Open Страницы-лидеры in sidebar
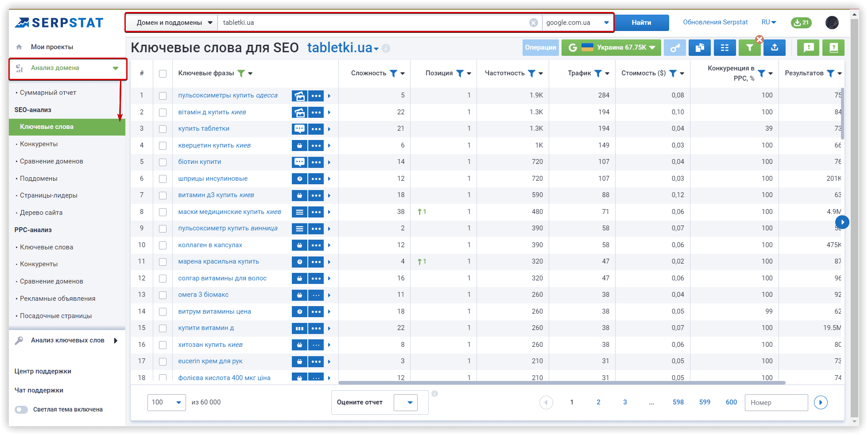Screen dimensions: 868x435 pyautogui.click(x=49, y=196)
